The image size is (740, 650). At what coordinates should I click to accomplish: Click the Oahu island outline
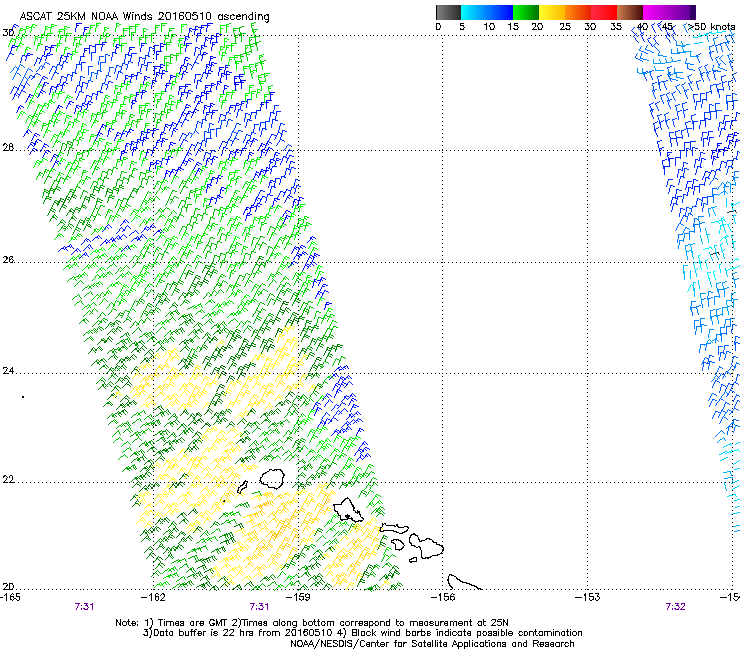[x=348, y=510]
